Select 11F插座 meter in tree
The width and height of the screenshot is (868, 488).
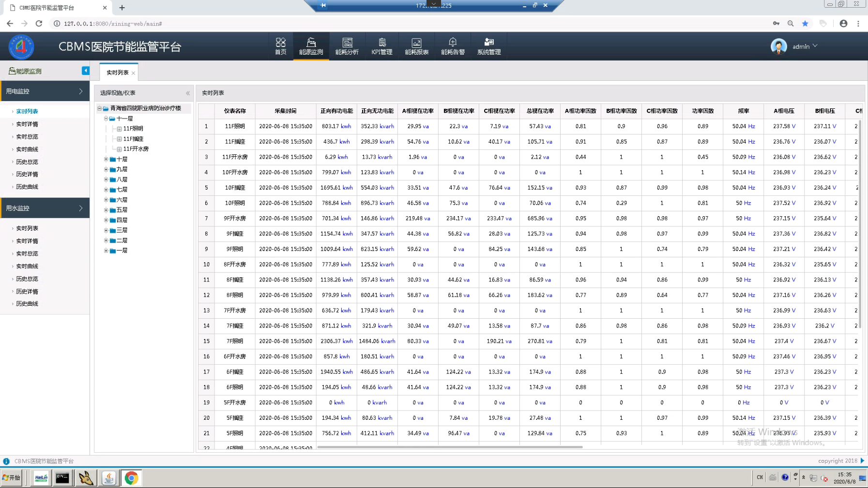(x=133, y=139)
